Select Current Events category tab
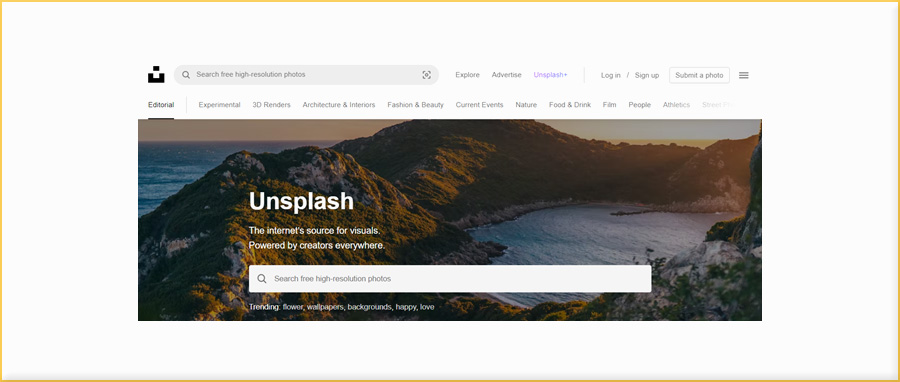900x382 pixels. click(x=479, y=105)
